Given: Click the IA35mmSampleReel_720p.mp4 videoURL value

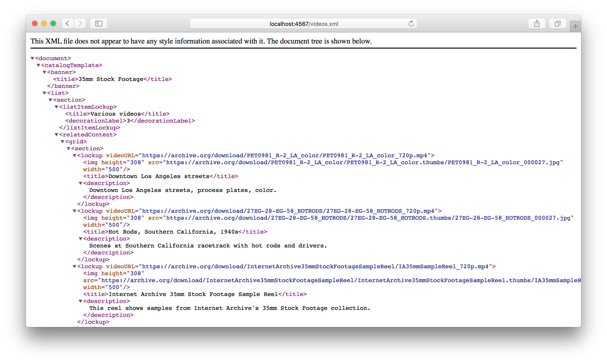Looking at the screenshot, I should tap(315, 266).
